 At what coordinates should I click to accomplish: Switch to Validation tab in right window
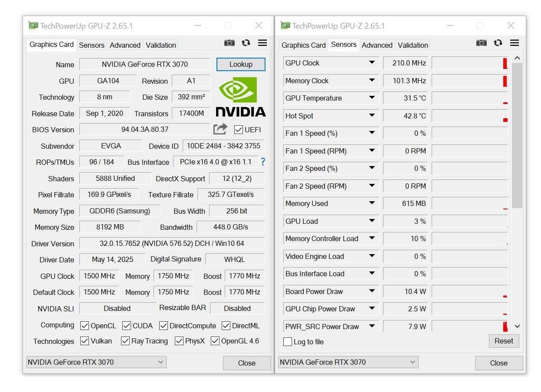(413, 45)
